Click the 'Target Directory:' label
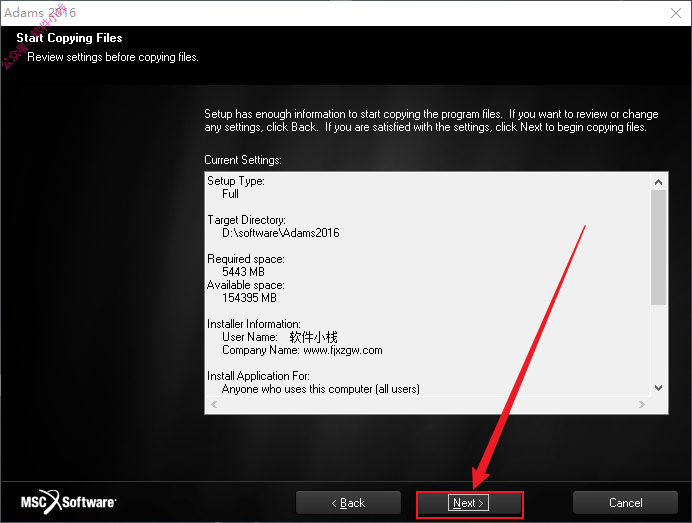Viewport: 692px width, 523px height. pos(247,220)
